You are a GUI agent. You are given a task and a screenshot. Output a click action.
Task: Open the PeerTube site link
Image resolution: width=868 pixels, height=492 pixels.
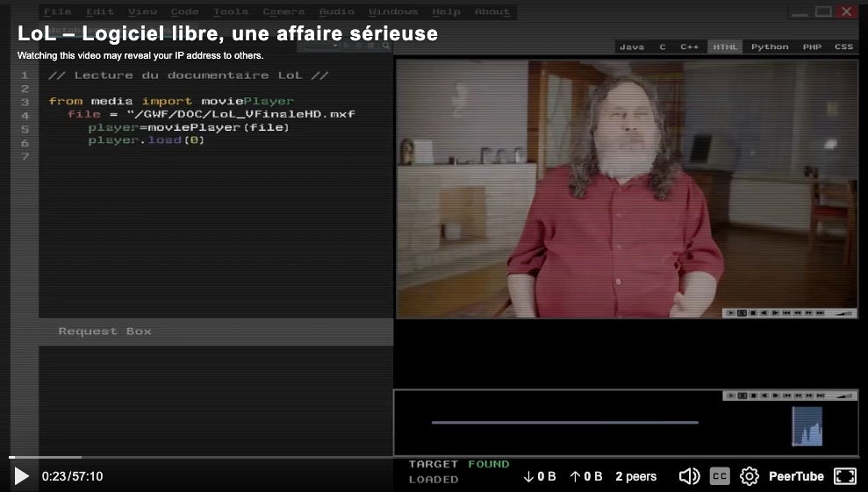click(796, 476)
